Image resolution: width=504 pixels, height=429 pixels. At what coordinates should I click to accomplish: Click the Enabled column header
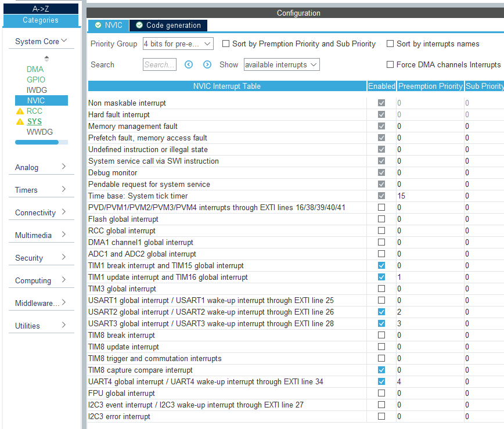pyautogui.click(x=381, y=86)
